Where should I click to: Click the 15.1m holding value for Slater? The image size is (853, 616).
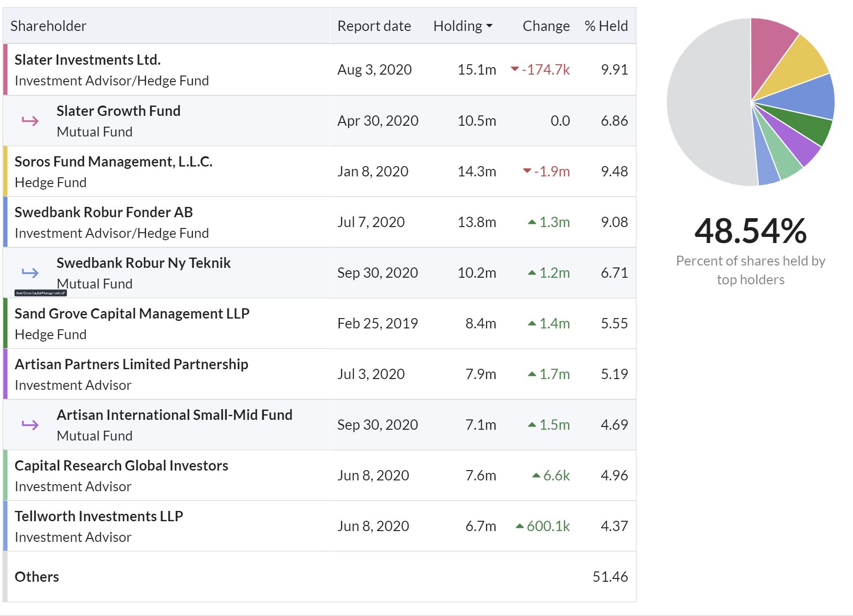click(x=477, y=69)
